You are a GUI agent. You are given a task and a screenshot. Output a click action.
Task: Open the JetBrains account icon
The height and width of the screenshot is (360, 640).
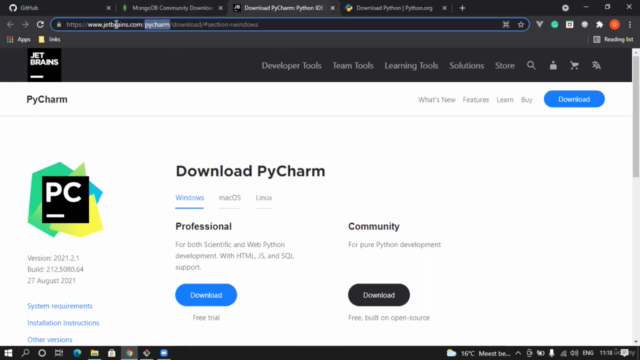pyautogui.click(x=553, y=65)
